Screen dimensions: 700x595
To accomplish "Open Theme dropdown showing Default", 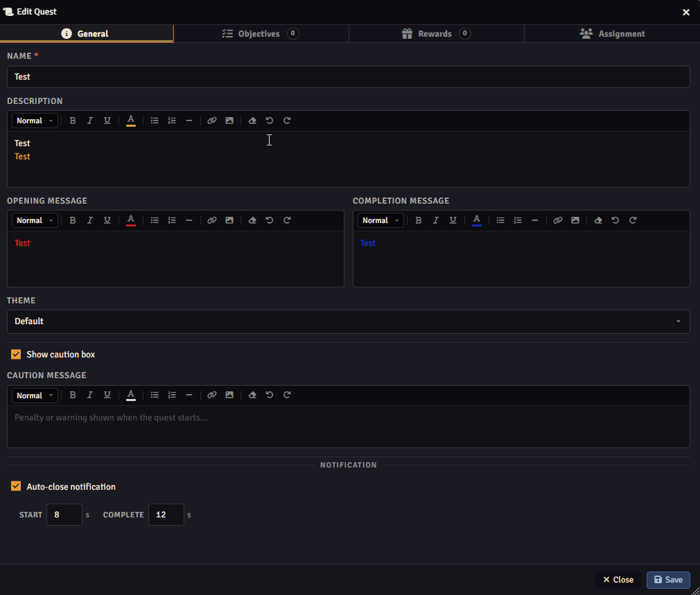I will pyautogui.click(x=348, y=321).
